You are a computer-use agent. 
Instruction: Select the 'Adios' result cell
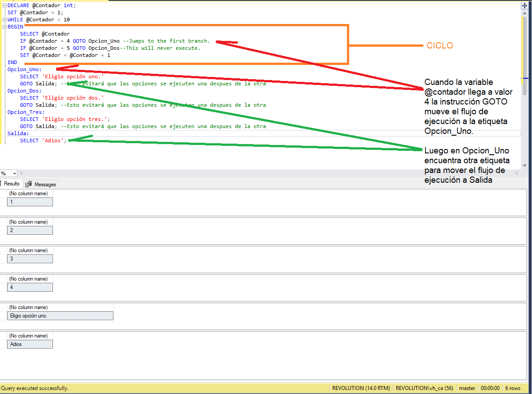[x=30, y=344]
